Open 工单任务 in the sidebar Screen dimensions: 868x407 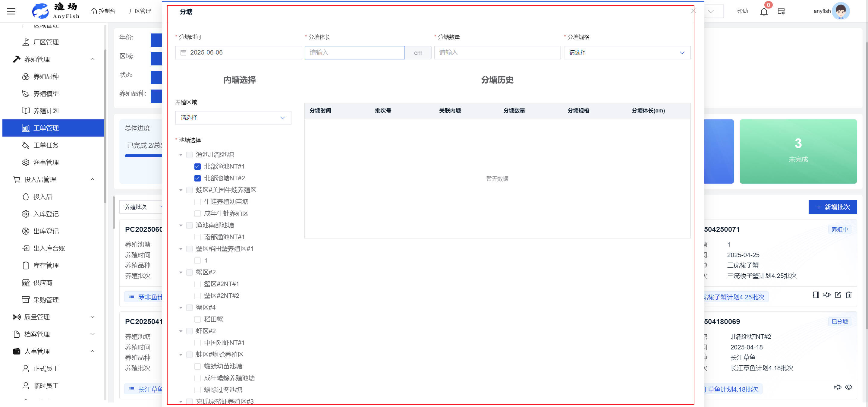coord(46,145)
